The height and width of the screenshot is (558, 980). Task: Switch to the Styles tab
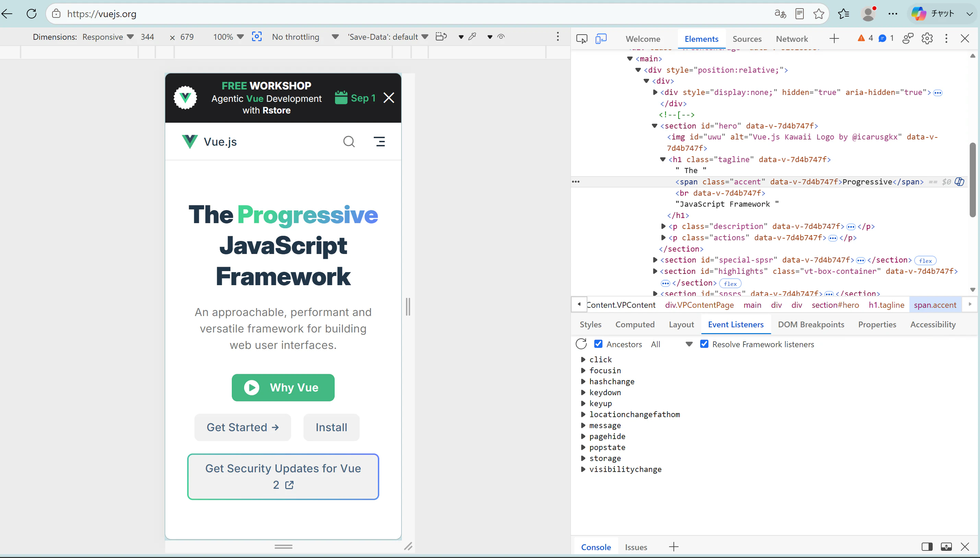point(590,324)
